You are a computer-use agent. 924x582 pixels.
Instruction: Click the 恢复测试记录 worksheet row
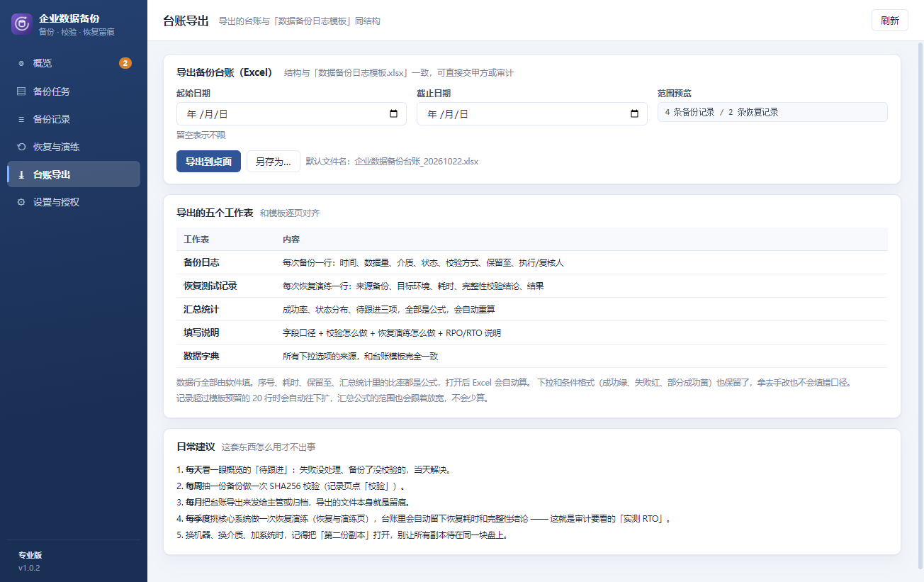pyautogui.click(x=532, y=286)
